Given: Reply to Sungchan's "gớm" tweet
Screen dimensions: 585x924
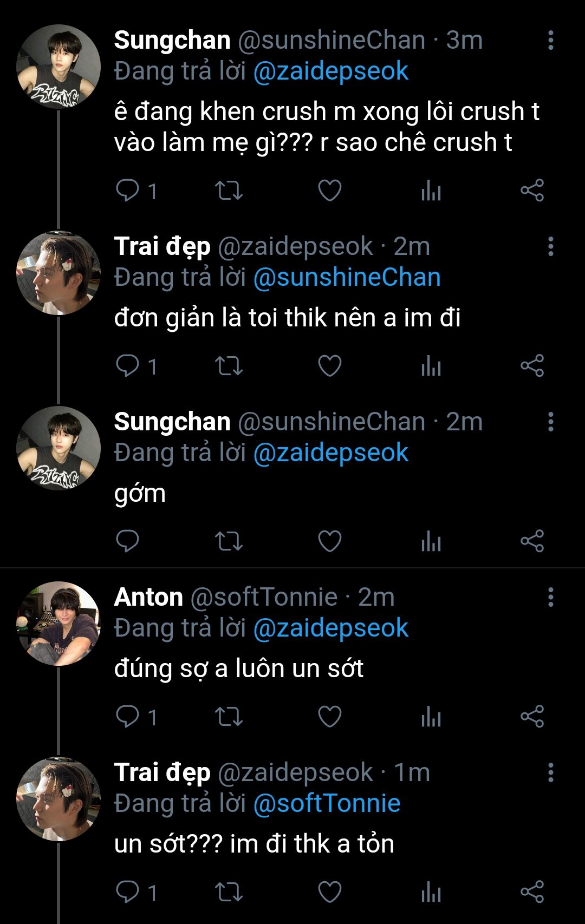Looking at the screenshot, I should [x=128, y=541].
